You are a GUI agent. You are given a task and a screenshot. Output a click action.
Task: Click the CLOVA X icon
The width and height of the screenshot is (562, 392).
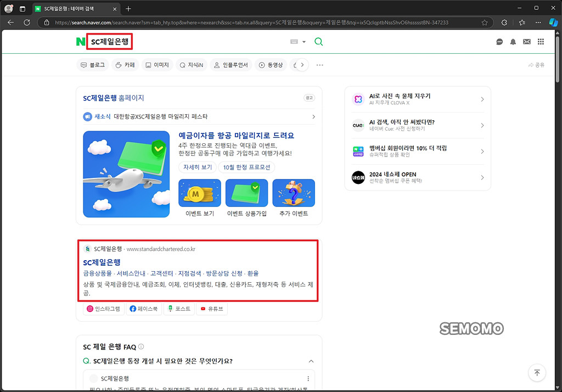(358, 99)
